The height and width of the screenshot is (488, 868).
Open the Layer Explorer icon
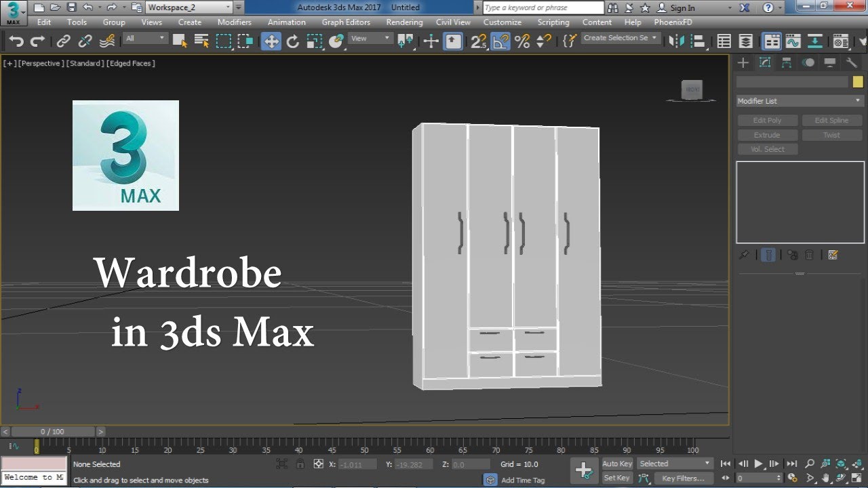tap(746, 41)
